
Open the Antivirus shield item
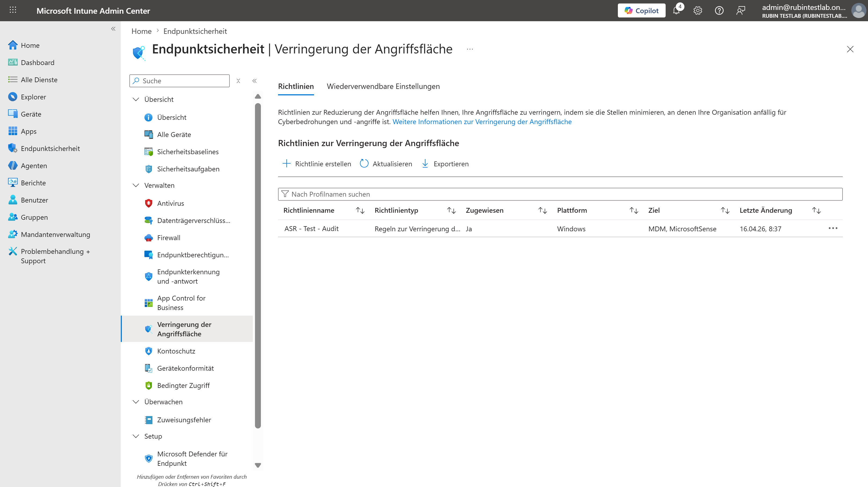170,203
